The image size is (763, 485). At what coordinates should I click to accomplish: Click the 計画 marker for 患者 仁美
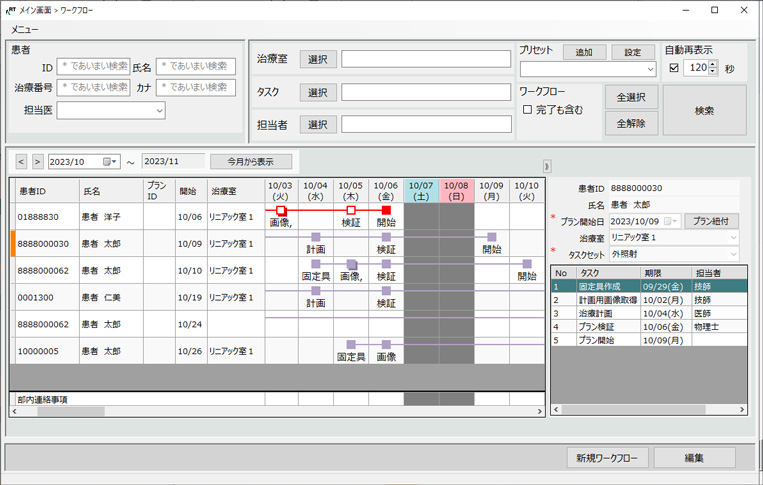pyautogui.click(x=316, y=291)
